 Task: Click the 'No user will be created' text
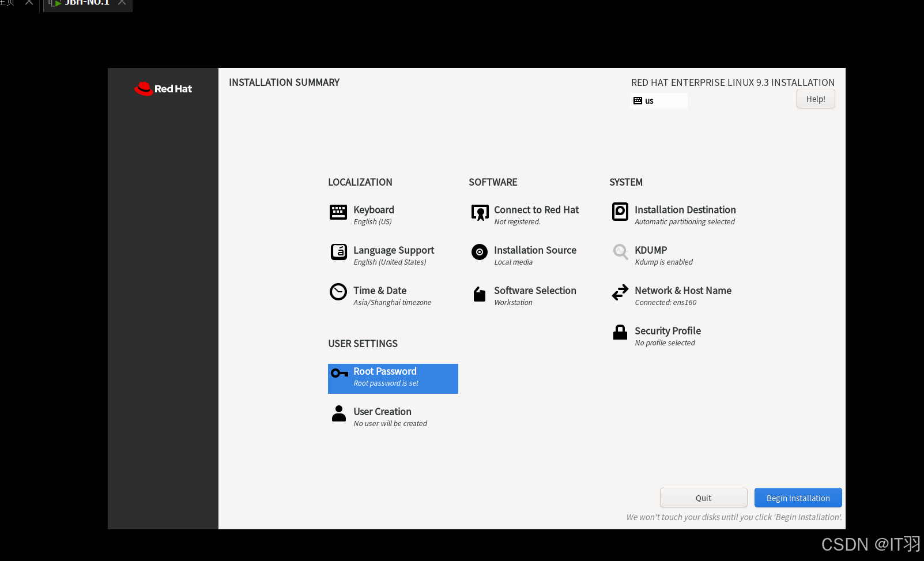[390, 424]
